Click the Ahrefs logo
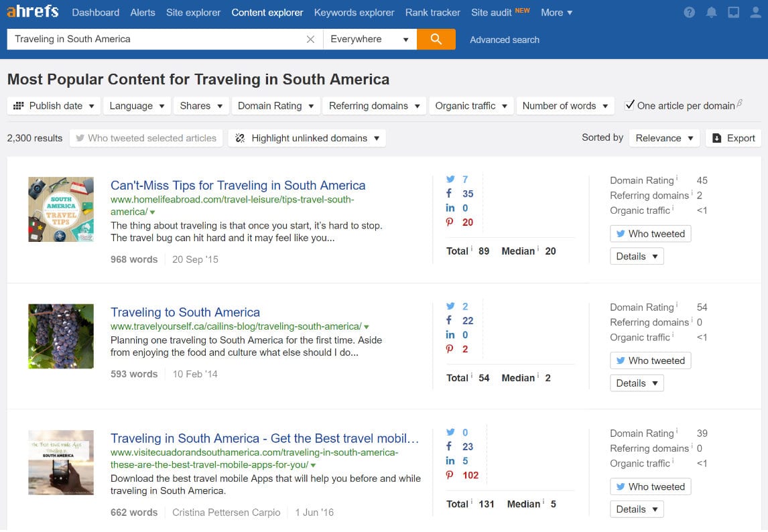Image resolution: width=768 pixels, height=532 pixels. (33, 12)
